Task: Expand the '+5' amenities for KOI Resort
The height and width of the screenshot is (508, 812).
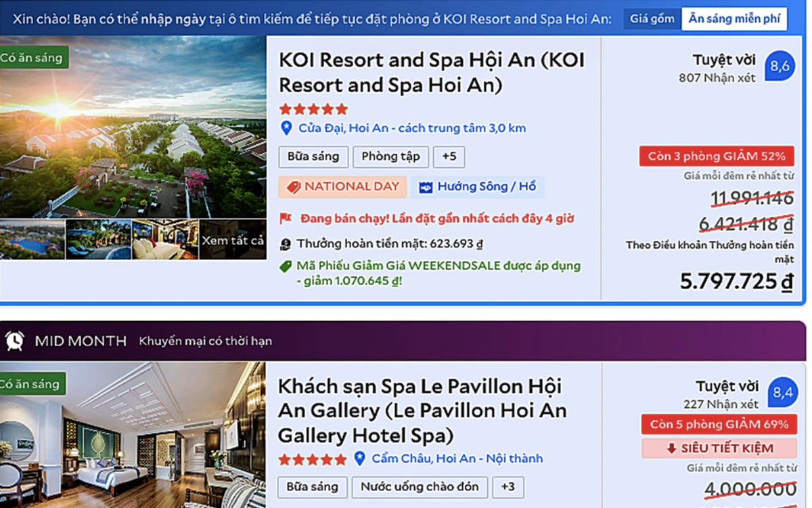Action: (x=449, y=157)
